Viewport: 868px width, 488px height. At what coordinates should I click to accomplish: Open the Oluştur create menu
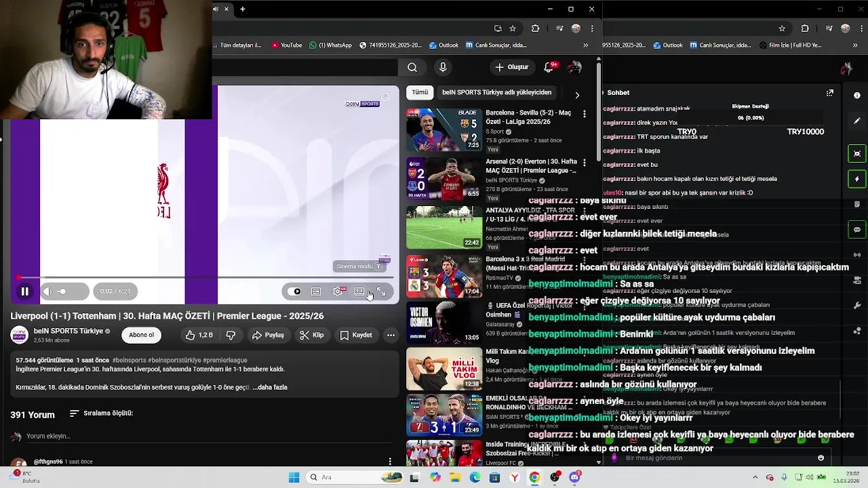coord(513,67)
